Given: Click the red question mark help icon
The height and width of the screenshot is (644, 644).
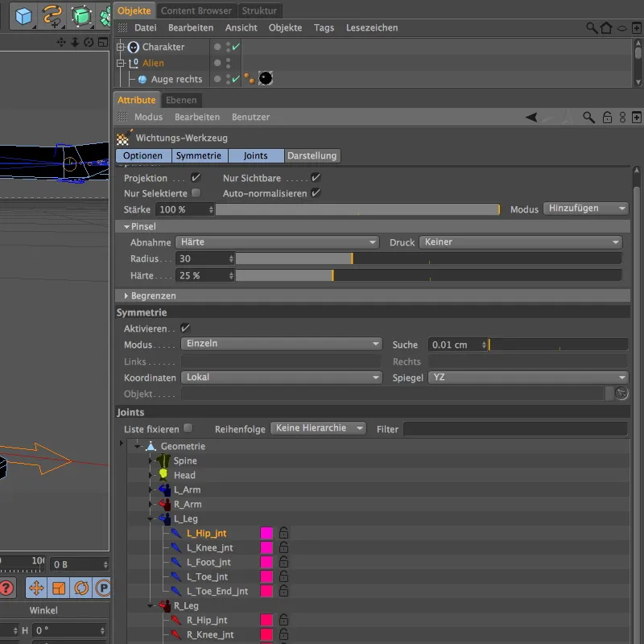Looking at the screenshot, I should (x=6, y=588).
